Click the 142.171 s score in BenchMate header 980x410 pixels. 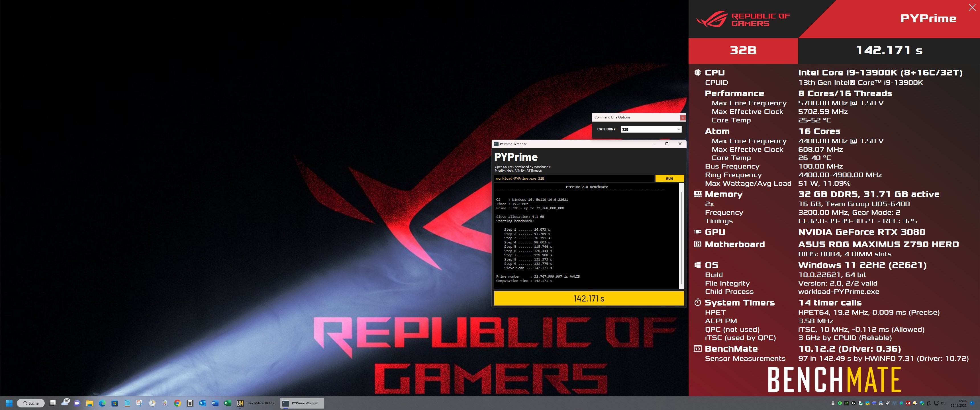pos(889,50)
